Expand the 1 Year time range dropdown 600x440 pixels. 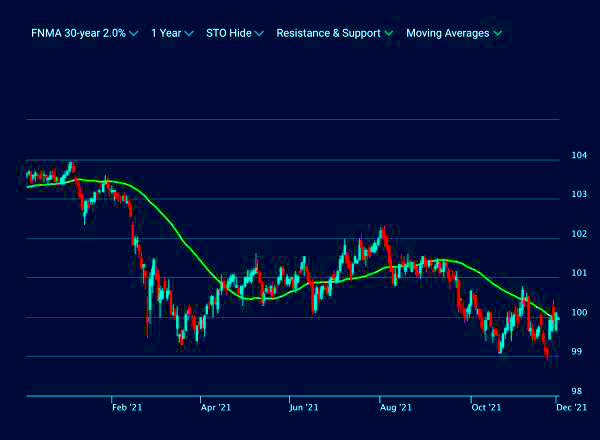click(x=166, y=33)
